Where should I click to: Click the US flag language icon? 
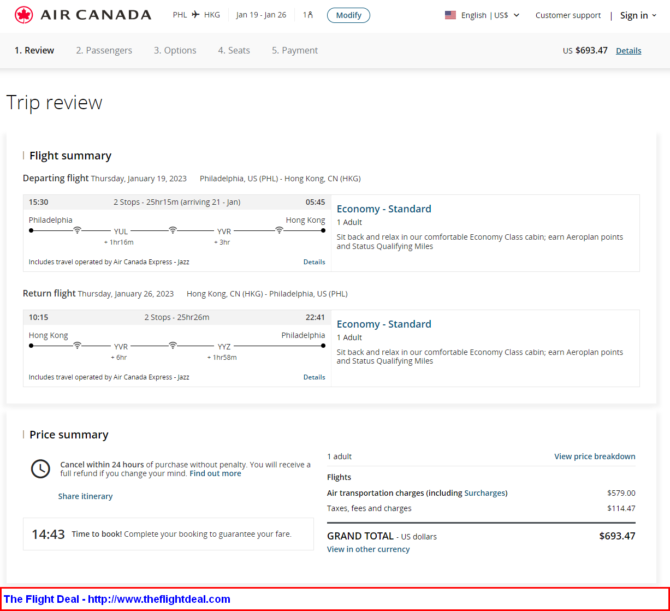point(450,15)
